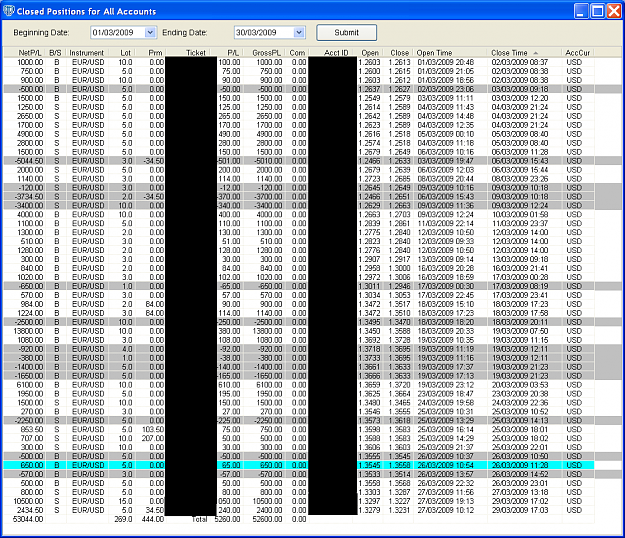Image resolution: width=625 pixels, height=538 pixels.
Task: Select the row with NetP/L 4900.00
Action: pos(299,134)
